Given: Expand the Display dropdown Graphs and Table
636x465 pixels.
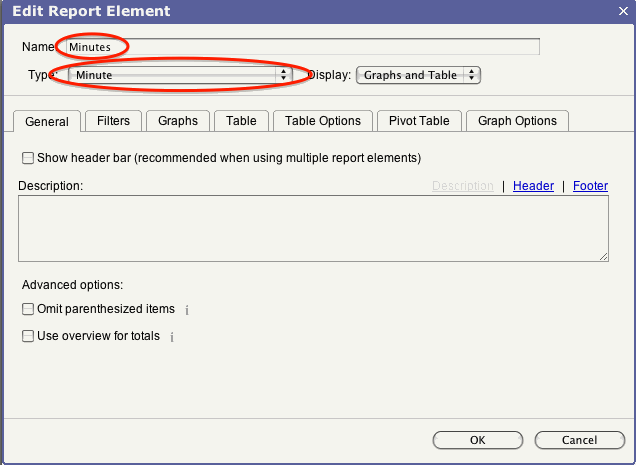Looking at the screenshot, I should tap(419, 75).
